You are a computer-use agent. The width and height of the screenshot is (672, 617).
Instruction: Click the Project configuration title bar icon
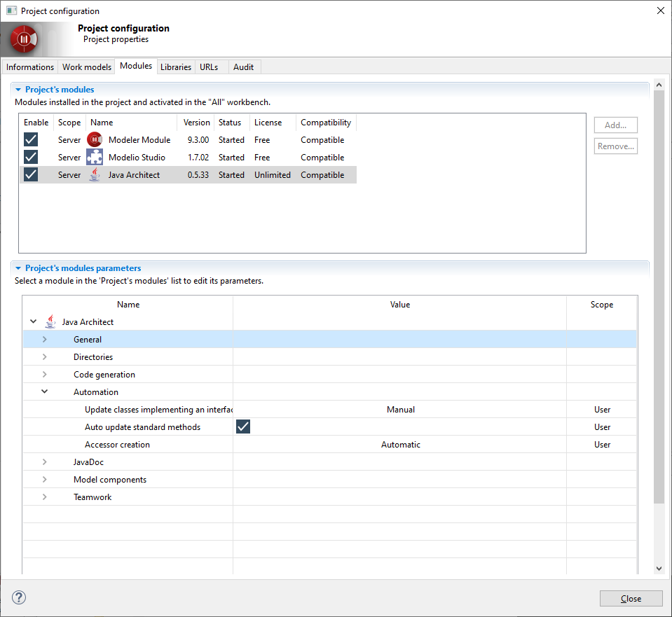tap(12, 11)
